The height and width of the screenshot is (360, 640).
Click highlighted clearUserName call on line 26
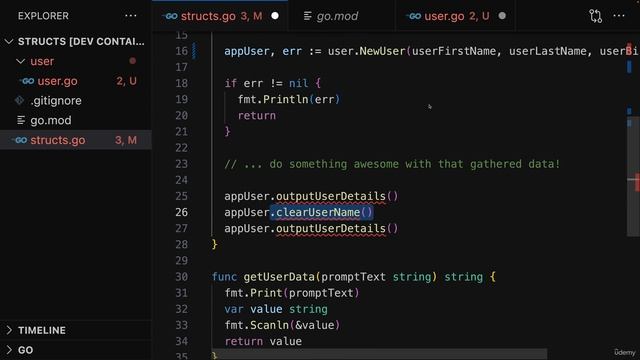pyautogui.click(x=321, y=212)
